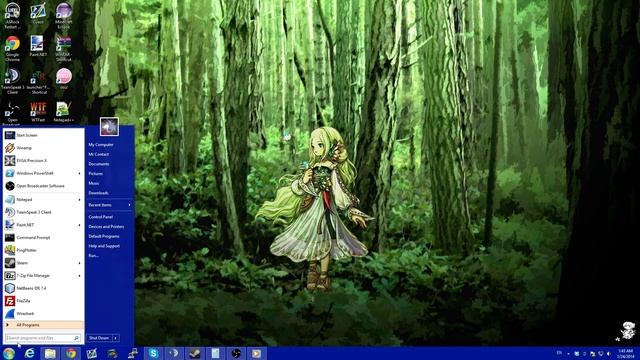Click the Shut Down button
Viewport: 640px width, 360px height.
click(99, 338)
